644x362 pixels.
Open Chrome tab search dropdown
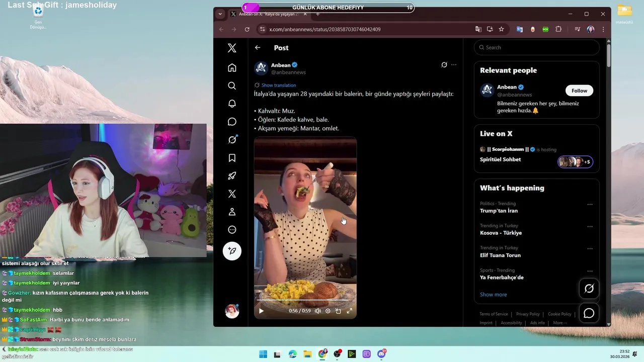(x=220, y=14)
